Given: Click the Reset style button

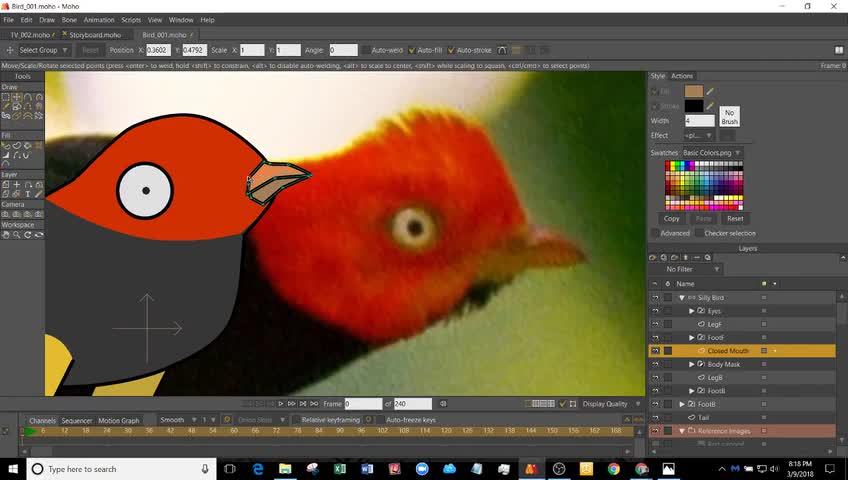Looking at the screenshot, I should click(735, 218).
